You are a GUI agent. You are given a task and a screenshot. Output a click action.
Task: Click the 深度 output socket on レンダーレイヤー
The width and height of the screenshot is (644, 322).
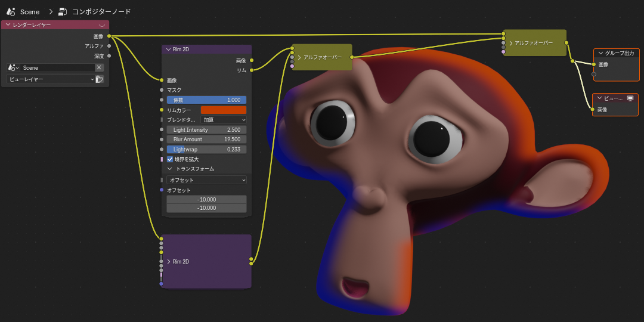pos(109,56)
